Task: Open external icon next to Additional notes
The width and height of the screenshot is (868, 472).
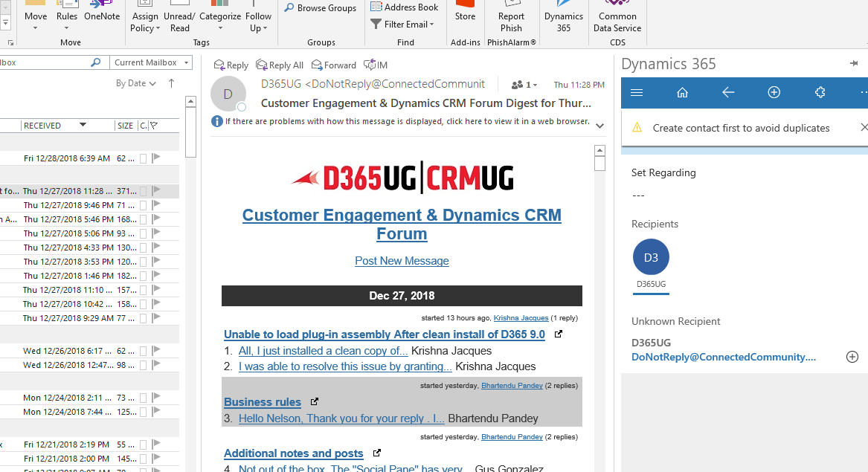Action: tap(377, 453)
